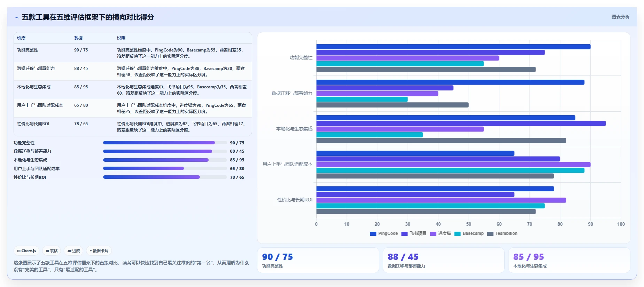The height and width of the screenshot is (287, 644).
Task: Click the 65 / 80 value beside the progress bar
Action: (237, 169)
